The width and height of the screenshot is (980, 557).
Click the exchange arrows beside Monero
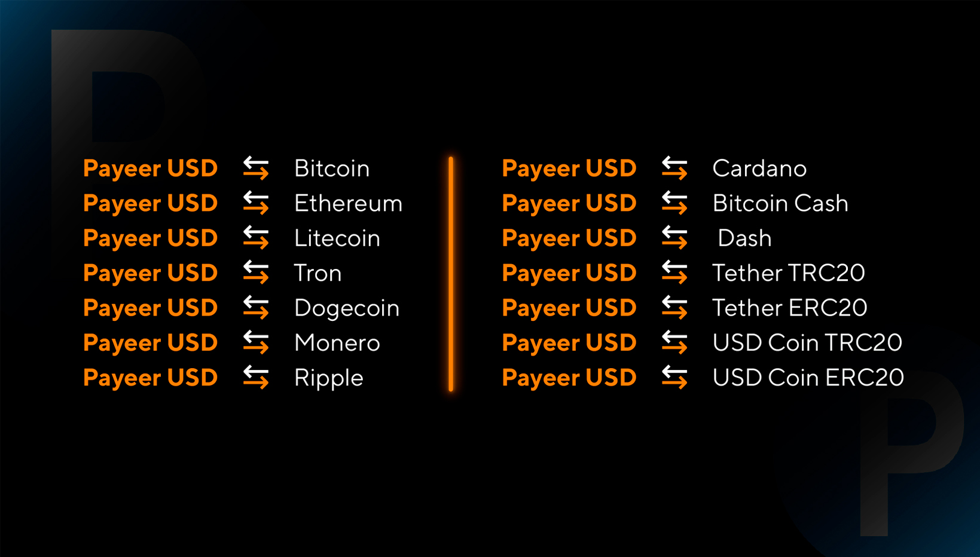click(256, 342)
